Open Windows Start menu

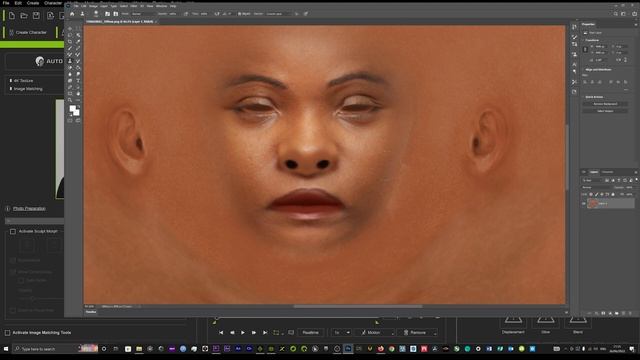click(6, 349)
